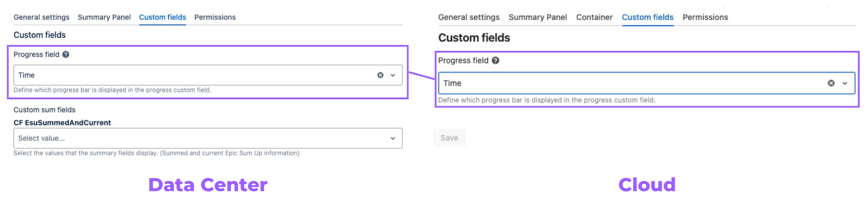Select Custom fields tab in Cloud
Screen dimensions: 868x201
(x=647, y=17)
